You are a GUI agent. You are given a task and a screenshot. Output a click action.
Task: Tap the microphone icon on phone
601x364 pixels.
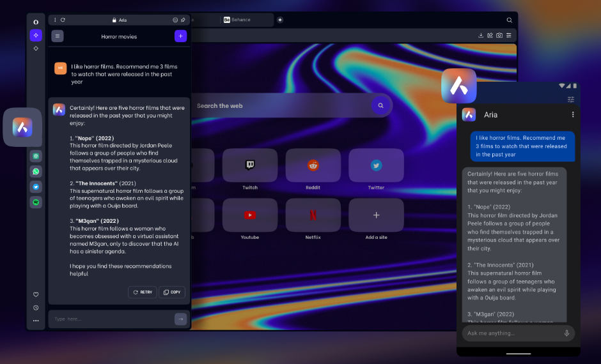point(566,333)
